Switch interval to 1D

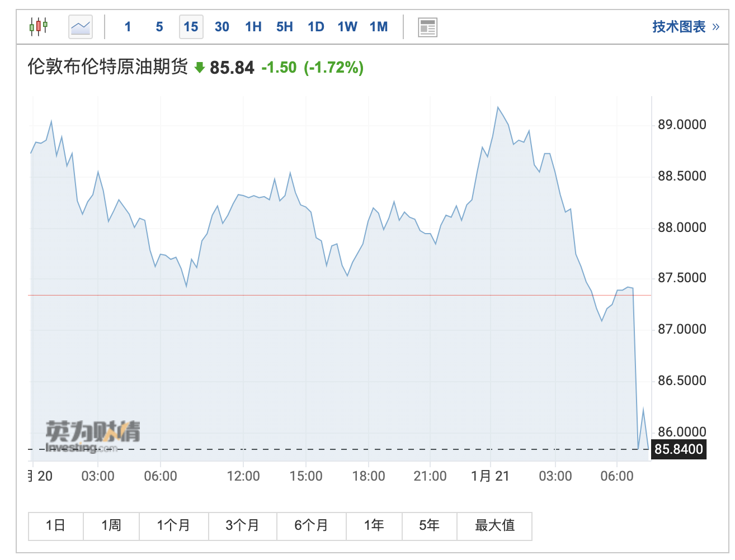pos(316,27)
